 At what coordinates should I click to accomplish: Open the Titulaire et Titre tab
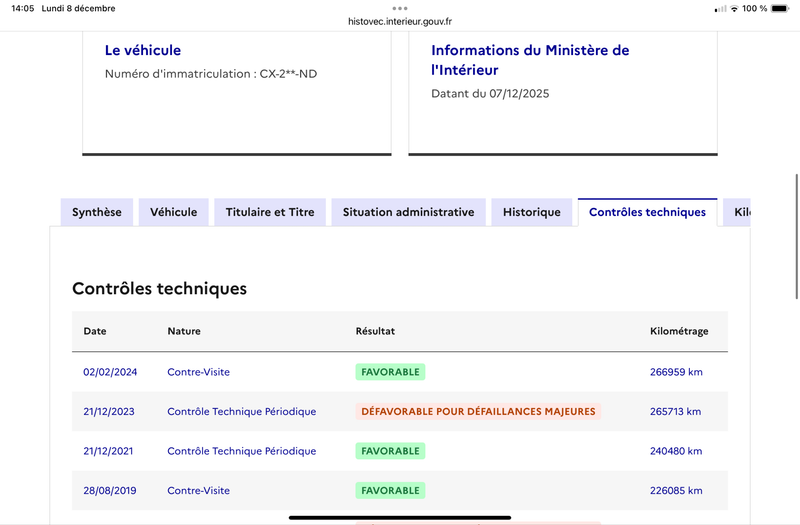pos(270,212)
